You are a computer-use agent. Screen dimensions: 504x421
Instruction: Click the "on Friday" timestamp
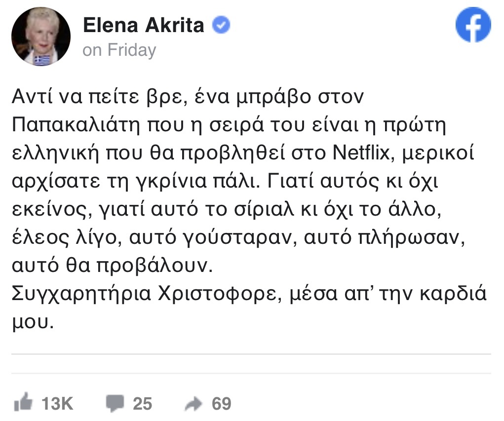pos(119,50)
